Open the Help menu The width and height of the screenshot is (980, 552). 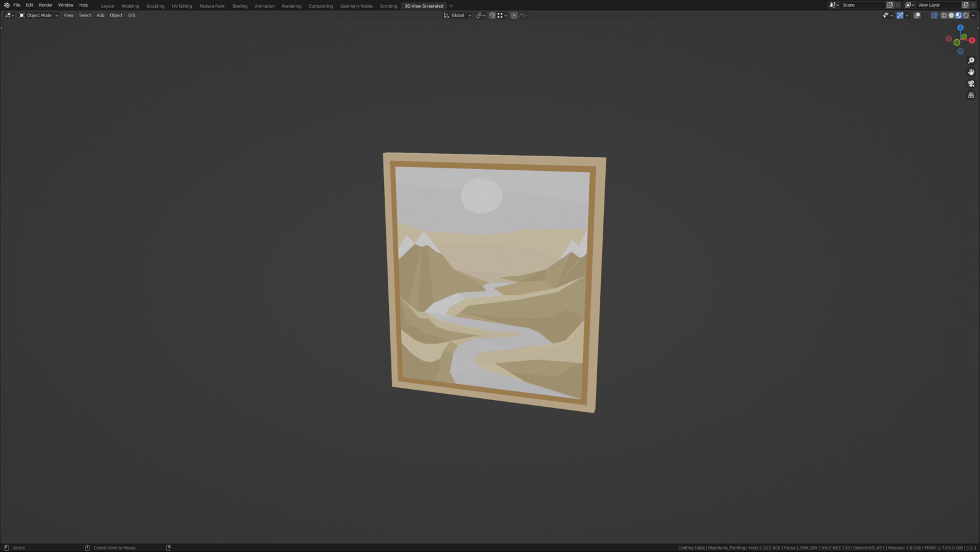(x=84, y=5)
